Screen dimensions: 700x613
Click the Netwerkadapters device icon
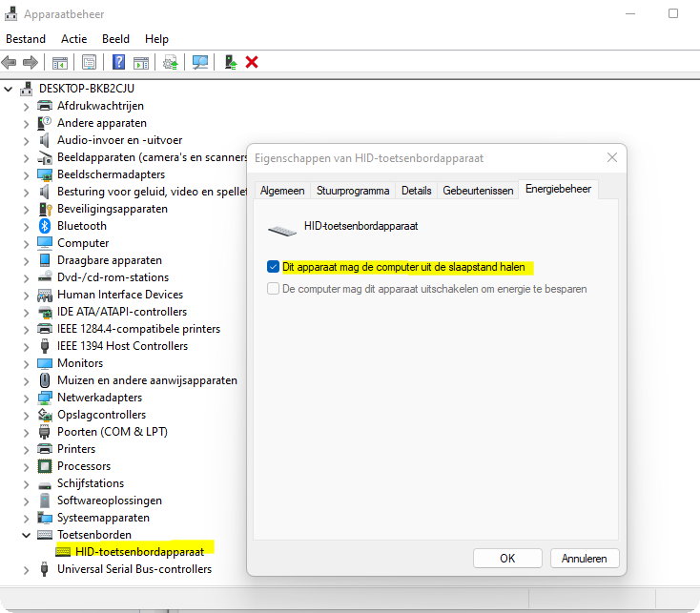(44, 398)
